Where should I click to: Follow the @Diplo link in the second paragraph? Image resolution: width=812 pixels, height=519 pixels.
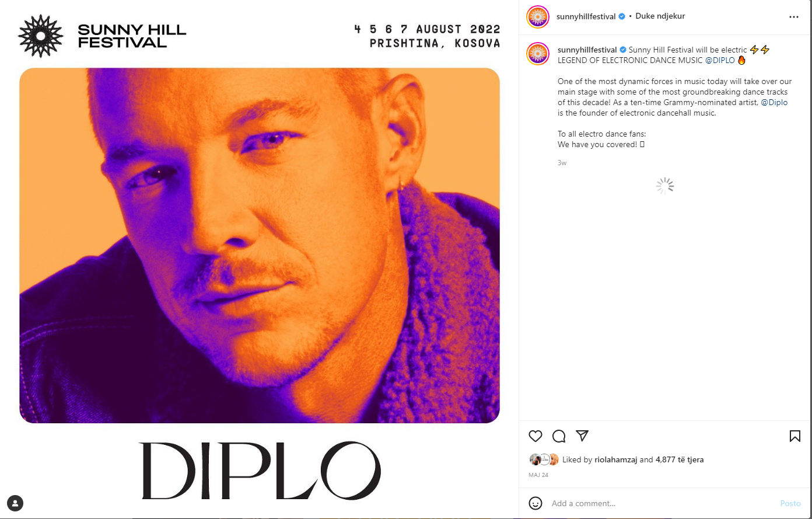point(774,102)
